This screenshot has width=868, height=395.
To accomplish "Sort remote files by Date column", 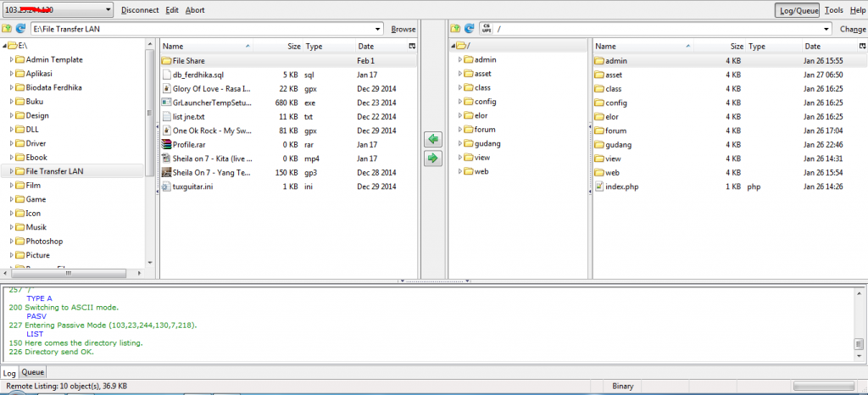I will (x=830, y=47).
